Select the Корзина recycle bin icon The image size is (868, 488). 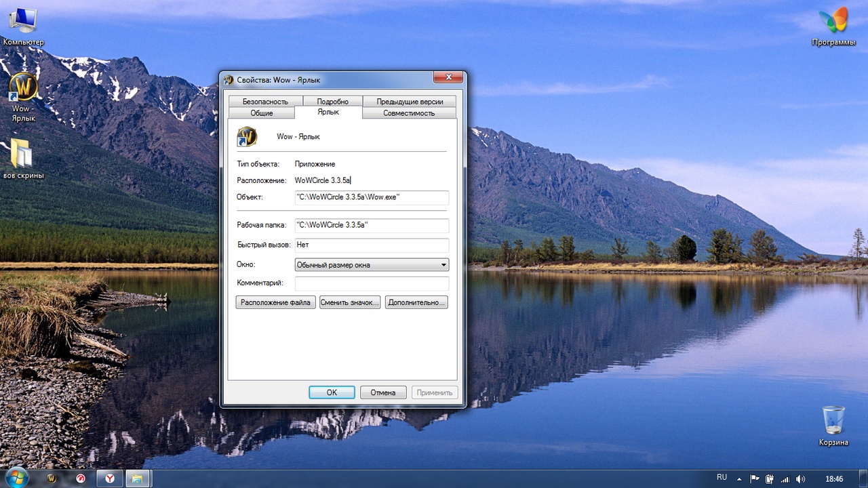[x=833, y=422]
